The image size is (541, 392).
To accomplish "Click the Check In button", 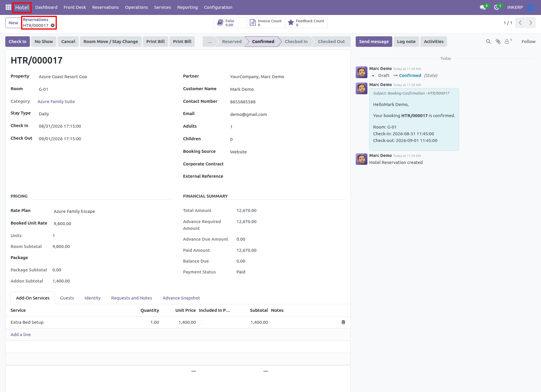I will [x=18, y=42].
